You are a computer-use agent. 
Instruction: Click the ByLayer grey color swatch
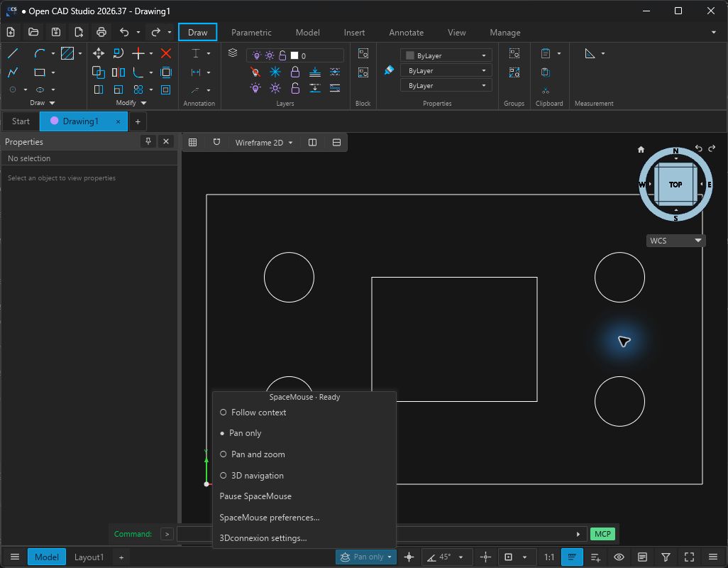(x=409, y=55)
